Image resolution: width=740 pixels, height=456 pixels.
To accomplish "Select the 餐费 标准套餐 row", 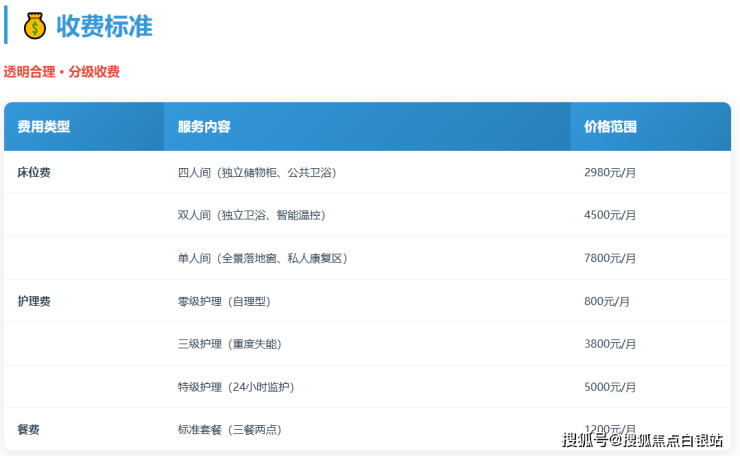I will (x=229, y=430).
